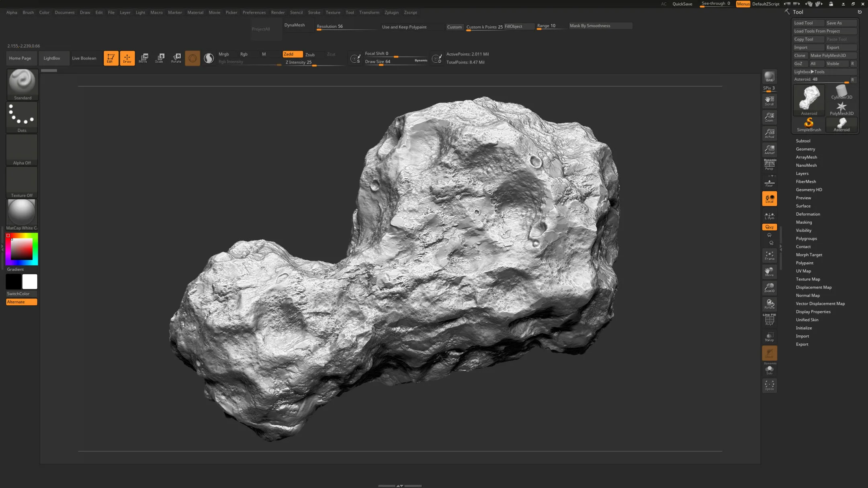Toggle Zadd mode
Viewport: 868px width, 488px height.
[x=292, y=54]
